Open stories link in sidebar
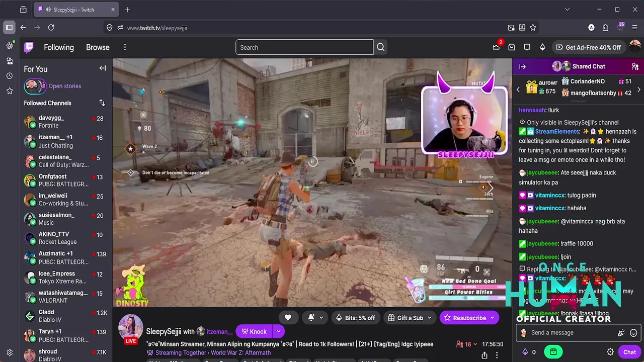 [65, 86]
